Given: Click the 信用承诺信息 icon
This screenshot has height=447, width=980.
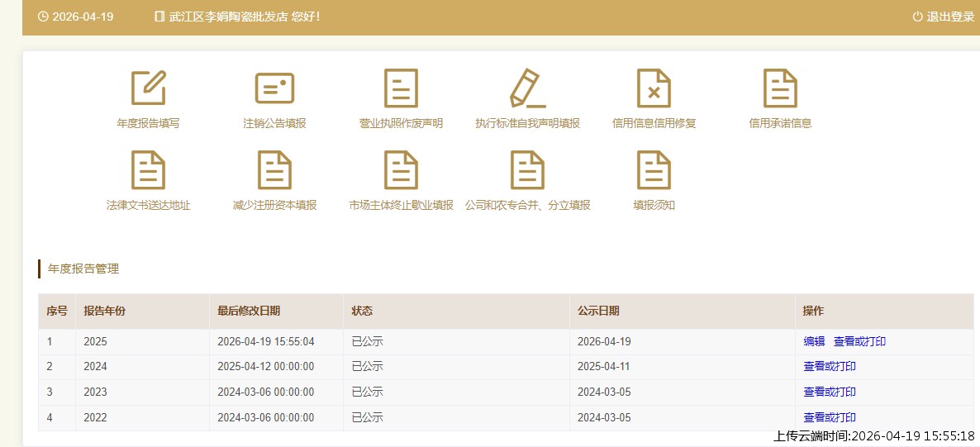Looking at the screenshot, I should [x=780, y=88].
